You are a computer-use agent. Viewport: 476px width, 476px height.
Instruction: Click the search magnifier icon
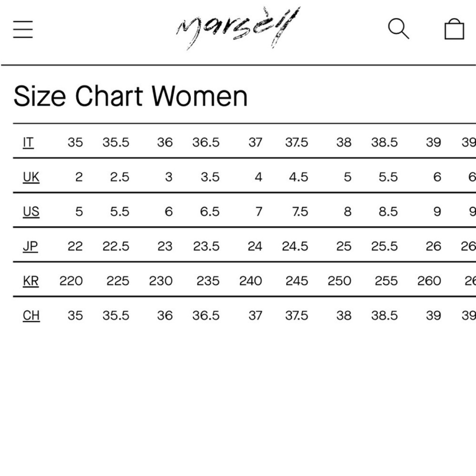coord(398,29)
